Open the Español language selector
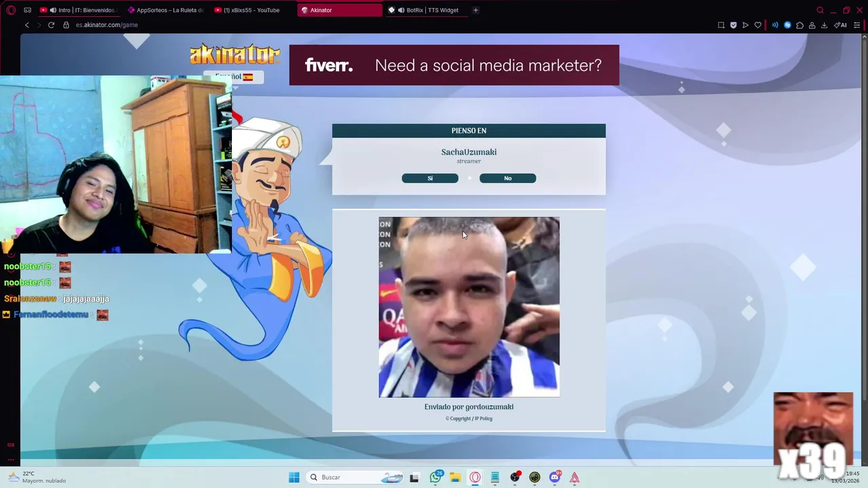The image size is (868, 488). [234, 77]
